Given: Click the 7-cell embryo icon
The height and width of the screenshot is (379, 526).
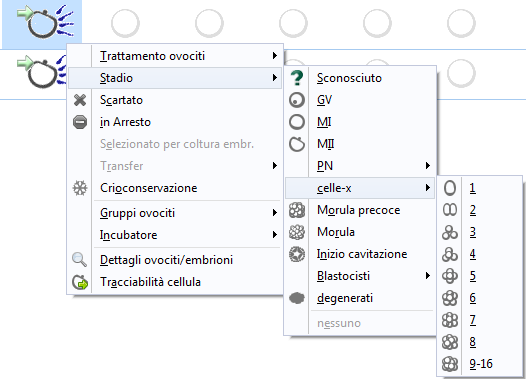Looking at the screenshot, I should [x=450, y=320].
